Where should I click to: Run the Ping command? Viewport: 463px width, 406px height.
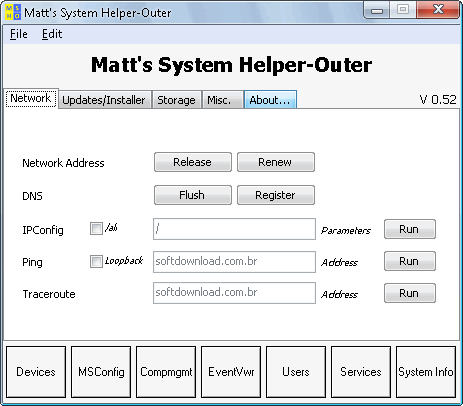[x=410, y=261]
